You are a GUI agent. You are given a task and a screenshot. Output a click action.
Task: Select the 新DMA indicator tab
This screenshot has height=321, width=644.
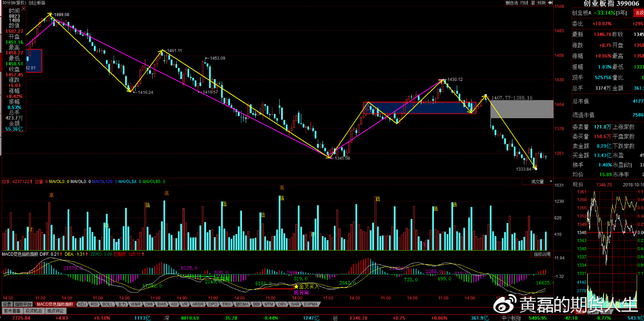click(x=242, y=304)
